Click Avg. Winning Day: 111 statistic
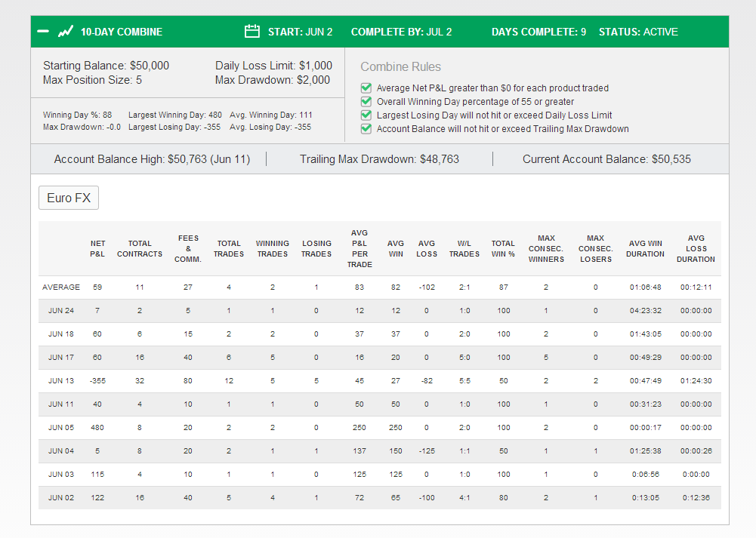756x538 pixels. coord(271,115)
